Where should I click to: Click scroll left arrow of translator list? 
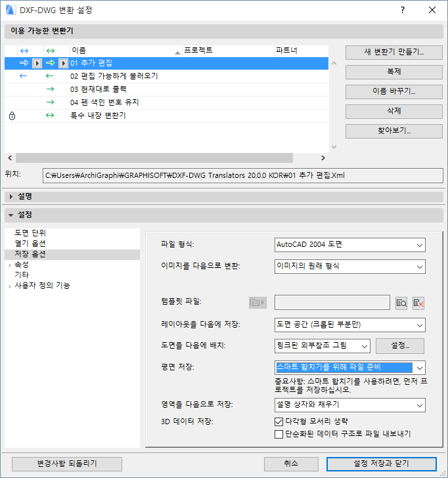pos(10,158)
